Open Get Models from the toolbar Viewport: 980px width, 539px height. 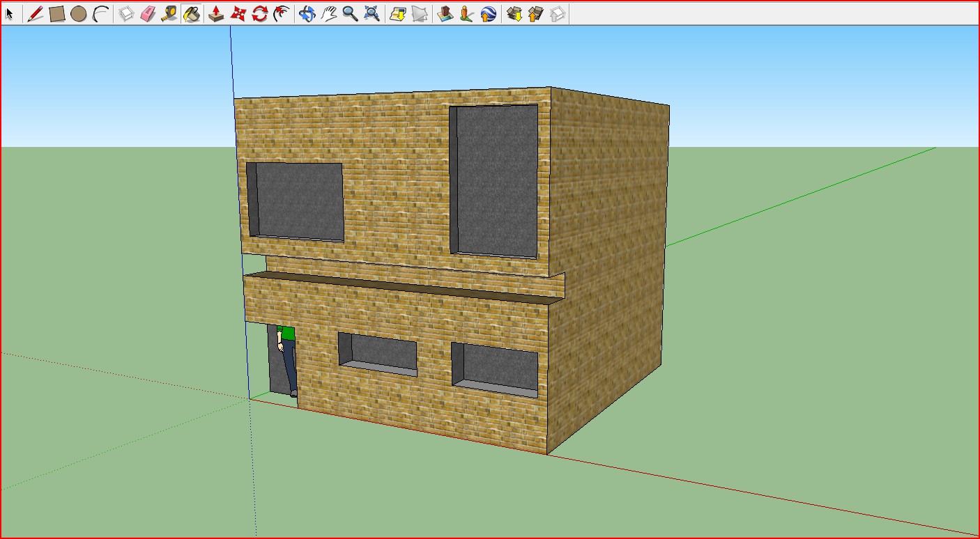pyautogui.click(x=514, y=13)
